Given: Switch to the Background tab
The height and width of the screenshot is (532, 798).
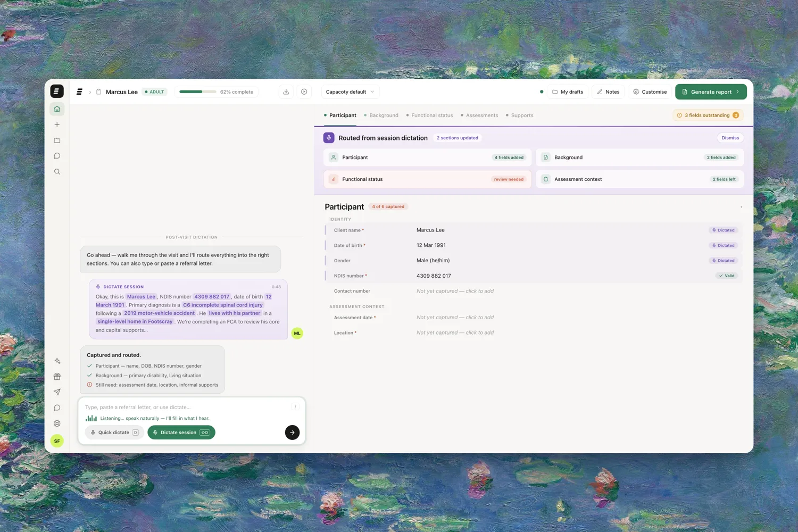Looking at the screenshot, I should pos(381,115).
